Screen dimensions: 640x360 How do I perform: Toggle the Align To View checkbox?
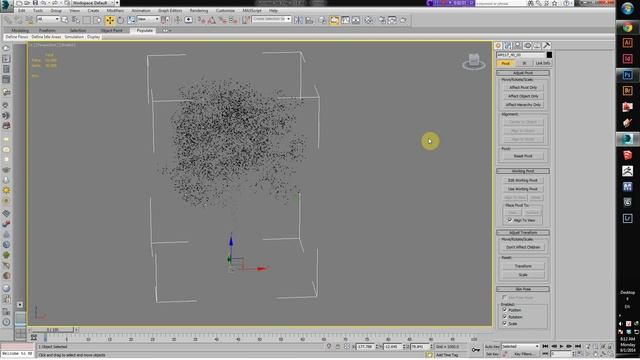(x=509, y=220)
